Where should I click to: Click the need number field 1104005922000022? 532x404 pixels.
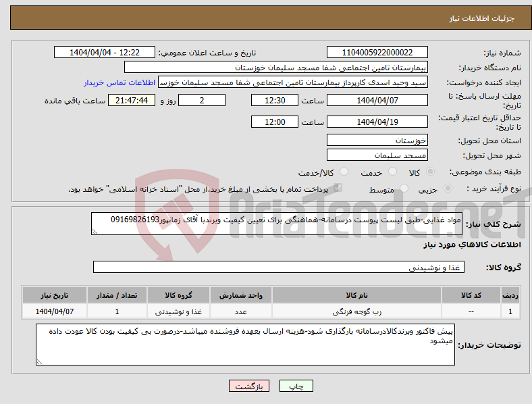pos(377,52)
